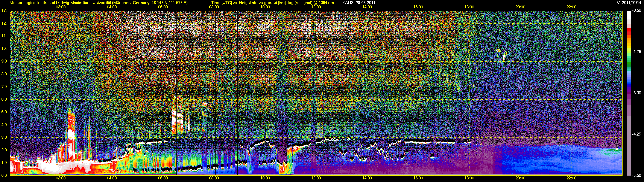Screen dimensions: 644x182
Task: Select the 10. km height axis label
Action: [x=4, y=48]
